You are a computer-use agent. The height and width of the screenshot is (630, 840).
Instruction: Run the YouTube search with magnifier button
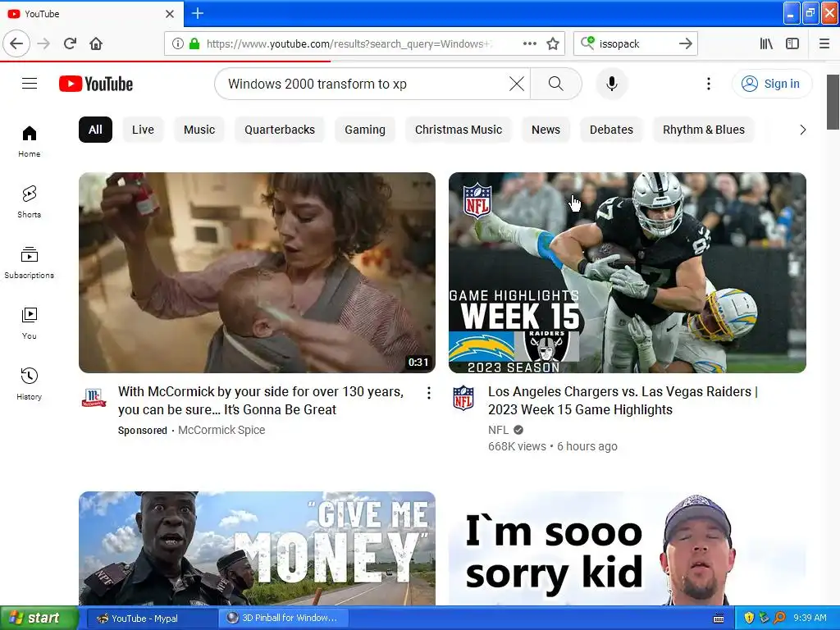pos(556,84)
